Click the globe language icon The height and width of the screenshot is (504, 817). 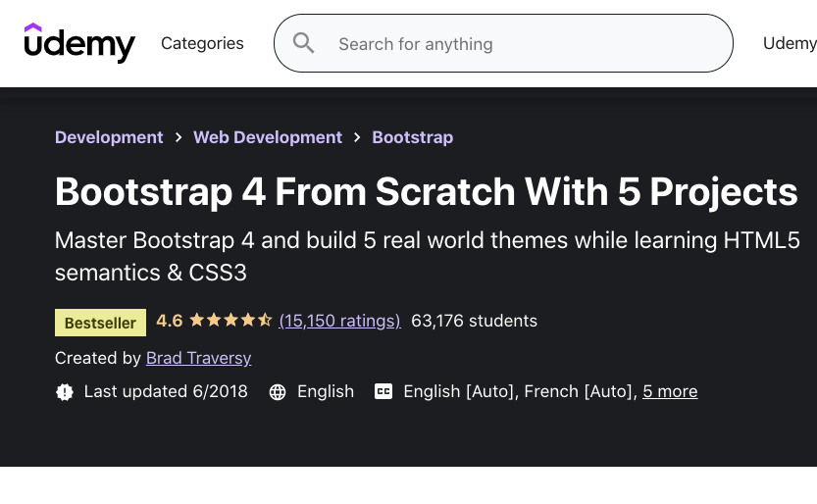(x=278, y=391)
